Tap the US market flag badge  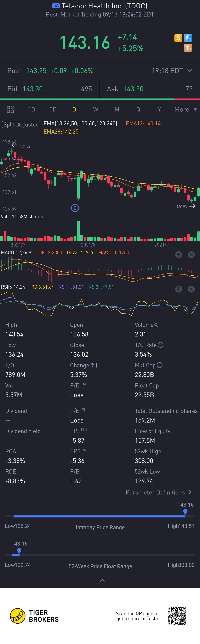(x=56, y=6)
